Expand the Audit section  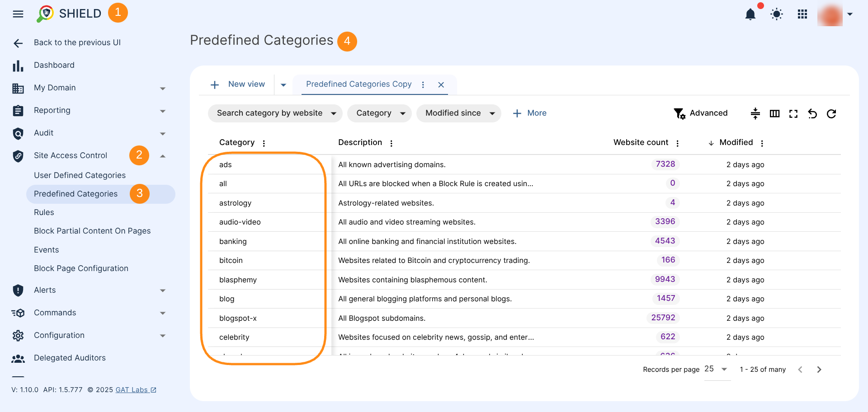[163, 134]
